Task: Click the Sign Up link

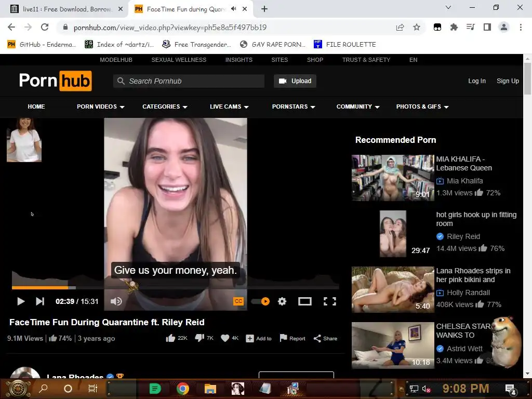Action: [508, 81]
